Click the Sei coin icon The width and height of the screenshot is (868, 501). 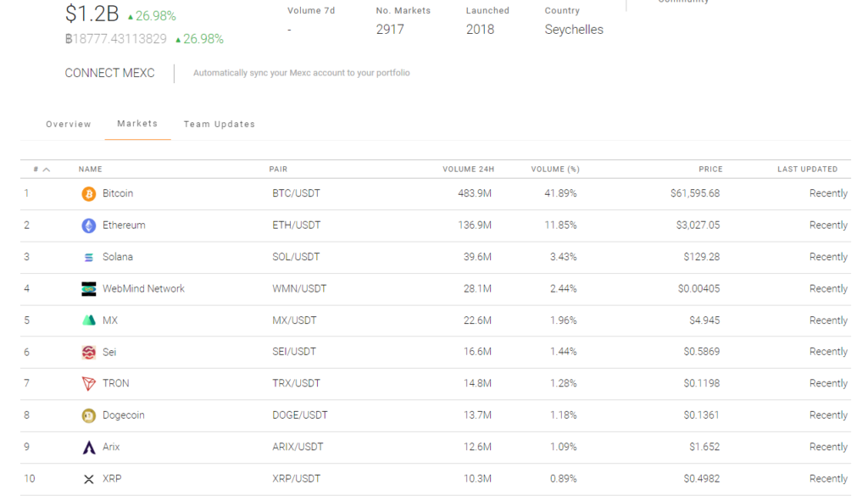[88, 352]
